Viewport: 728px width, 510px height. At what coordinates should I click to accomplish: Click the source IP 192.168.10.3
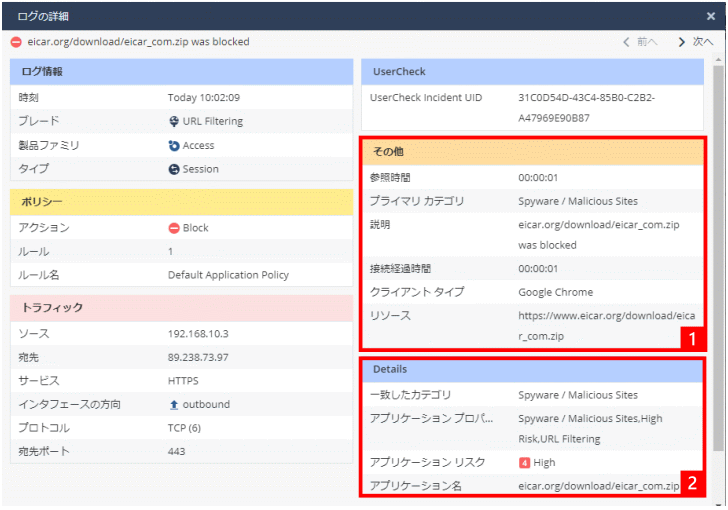200,333
